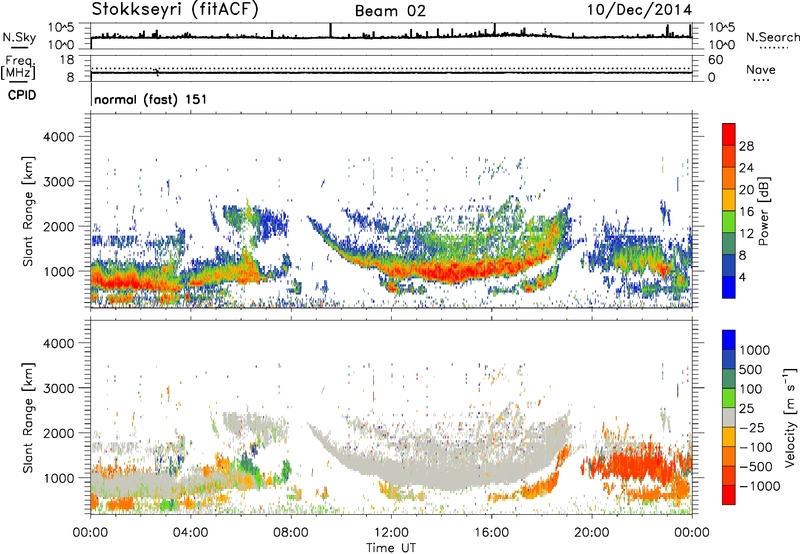Click the date '10/Dec/2014'
The width and height of the screenshot is (800, 554).
tap(639, 10)
